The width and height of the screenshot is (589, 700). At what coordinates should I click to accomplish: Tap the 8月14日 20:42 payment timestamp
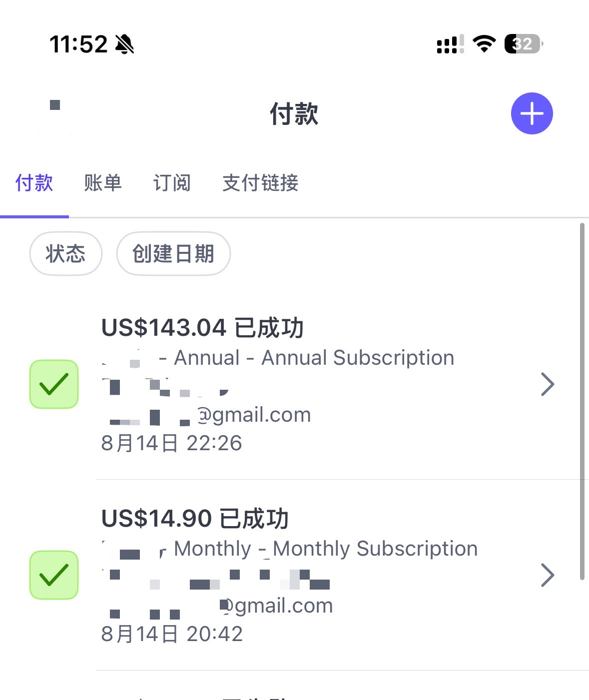tap(172, 634)
